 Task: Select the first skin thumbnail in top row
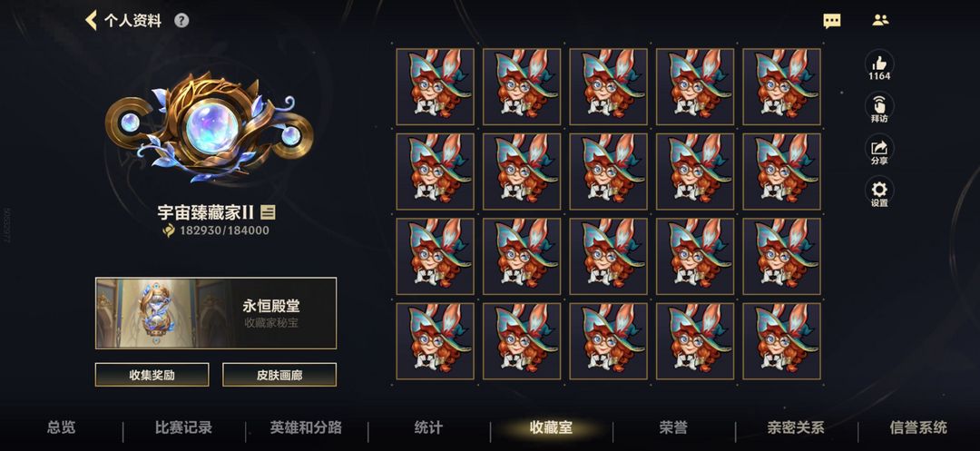(435, 87)
